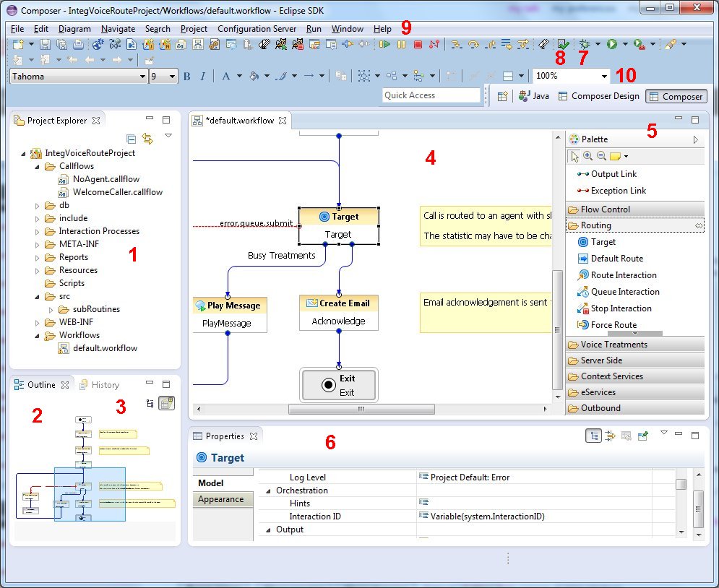
Task: Click the green Run icon
Action: pos(612,44)
